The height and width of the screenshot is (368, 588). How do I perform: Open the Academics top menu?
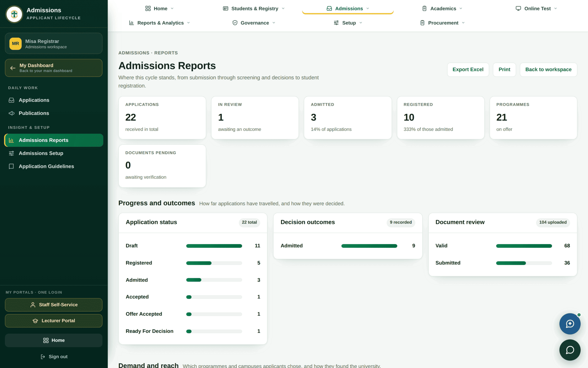coord(442,9)
